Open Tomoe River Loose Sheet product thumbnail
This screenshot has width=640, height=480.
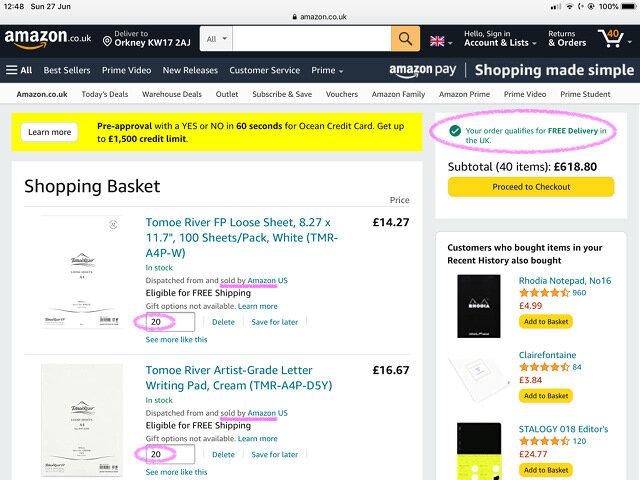pyautogui.click(x=82, y=272)
